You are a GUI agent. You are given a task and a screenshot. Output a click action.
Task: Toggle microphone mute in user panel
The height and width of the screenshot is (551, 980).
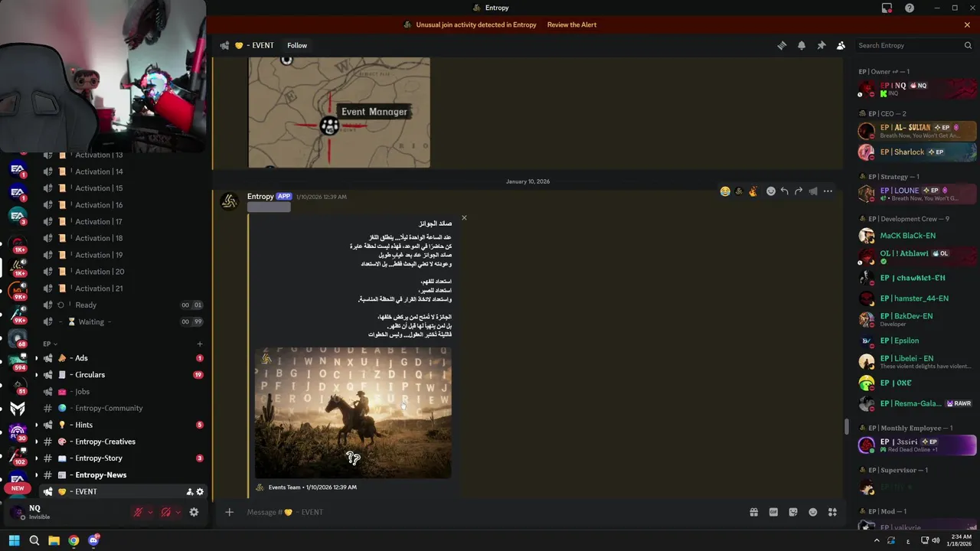tap(138, 512)
